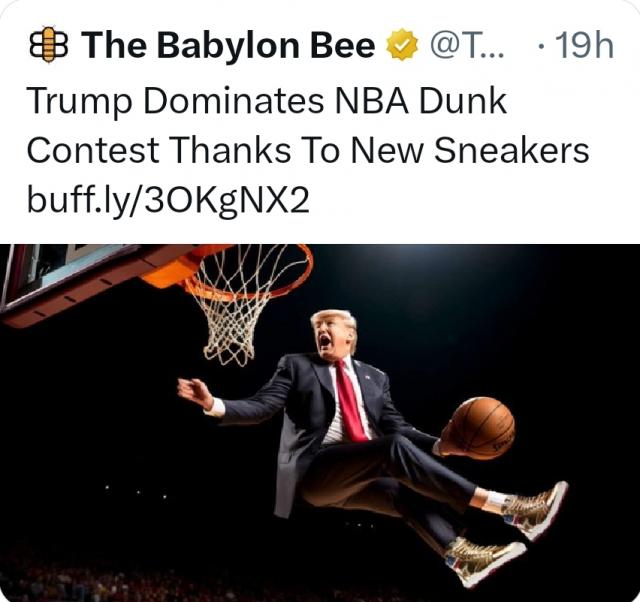Click the word Contest in tweet text
This screenshot has height=602, width=640.
[x=93, y=150]
